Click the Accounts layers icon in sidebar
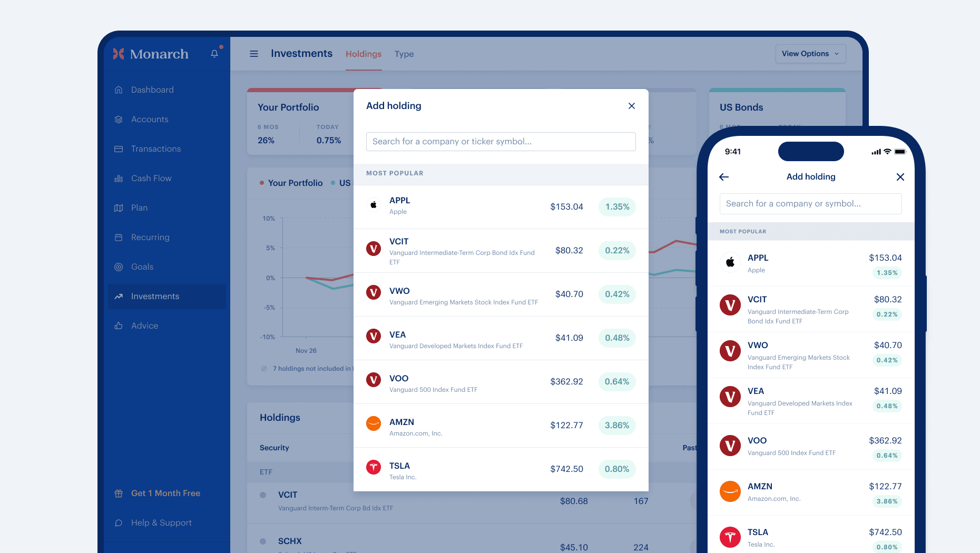Image resolution: width=980 pixels, height=553 pixels. pyautogui.click(x=119, y=120)
